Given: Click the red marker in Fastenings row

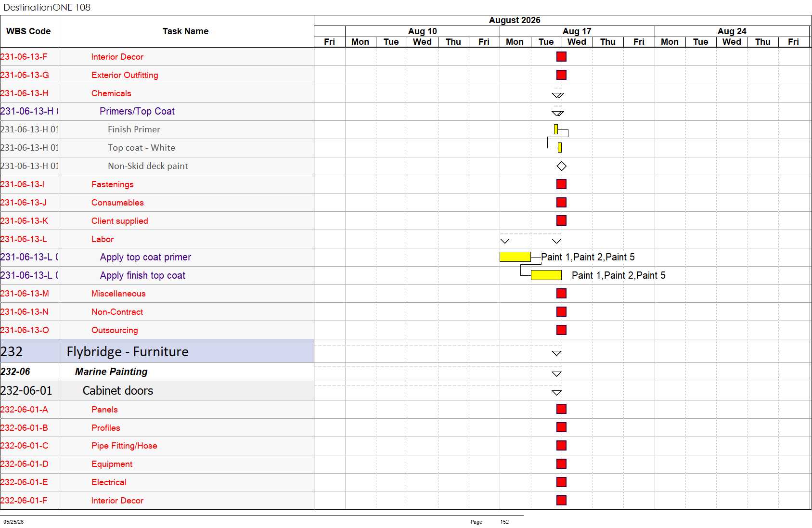Looking at the screenshot, I should 561,184.
